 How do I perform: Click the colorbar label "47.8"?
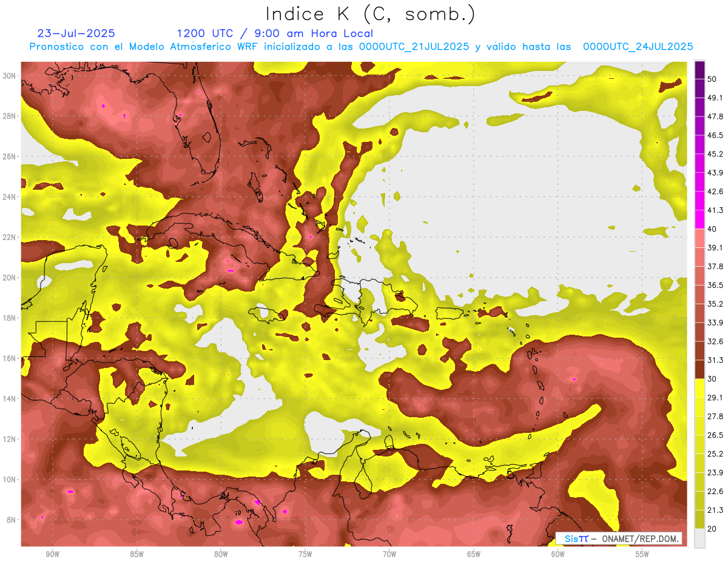[x=715, y=116]
